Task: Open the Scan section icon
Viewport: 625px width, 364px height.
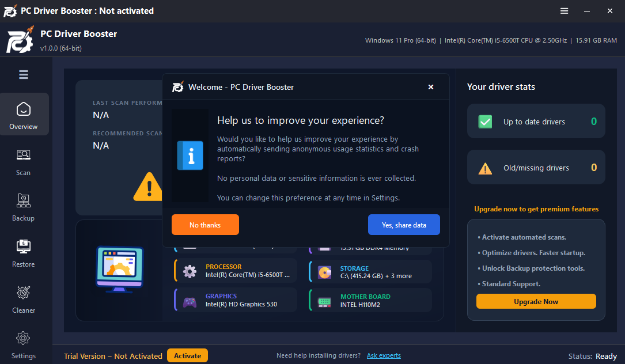Action: [x=23, y=155]
